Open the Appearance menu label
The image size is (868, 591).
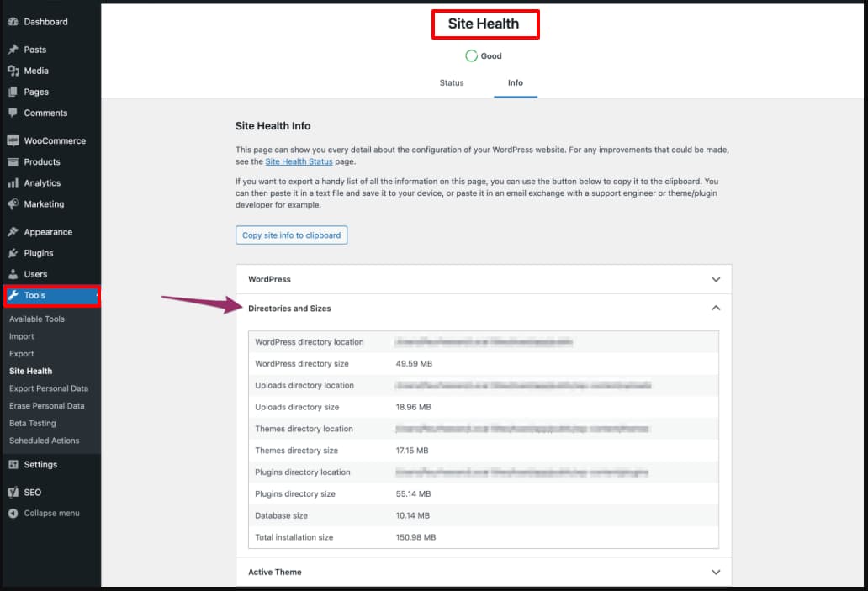[x=48, y=232]
